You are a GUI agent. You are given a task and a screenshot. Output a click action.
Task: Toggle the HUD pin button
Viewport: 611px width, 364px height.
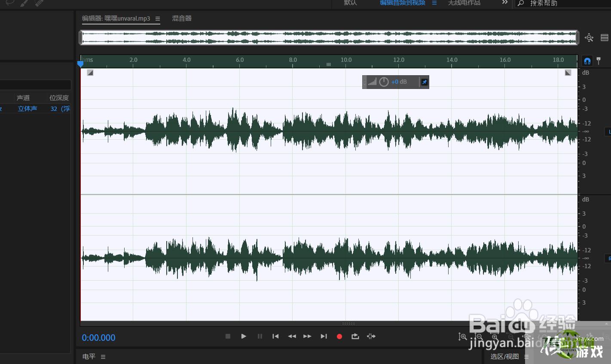pyautogui.click(x=424, y=82)
